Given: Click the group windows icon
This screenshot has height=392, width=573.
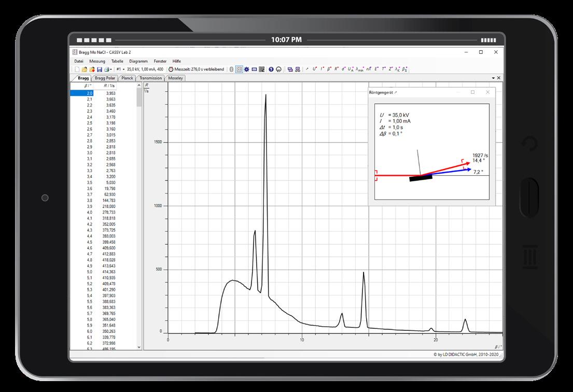Looking at the screenshot, I should [x=298, y=69].
